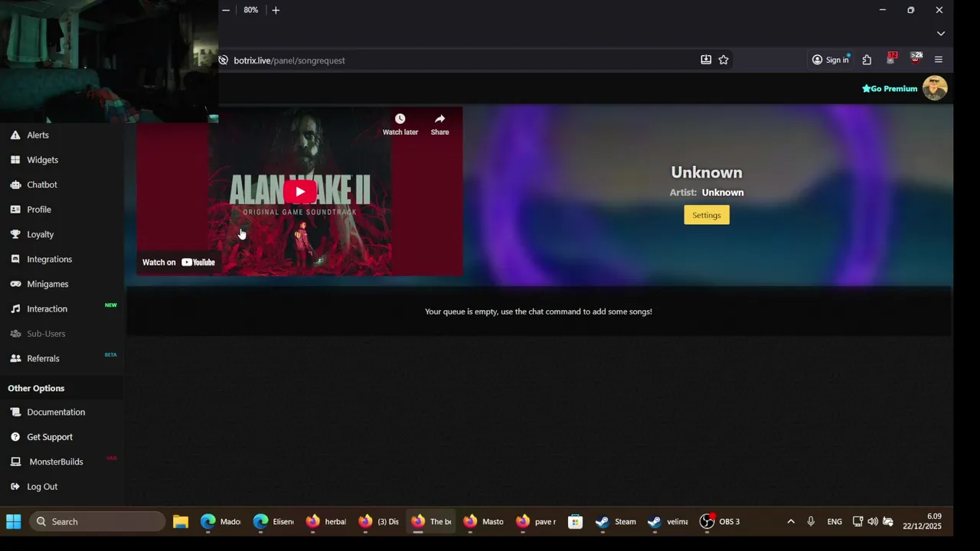Open Integrations in the sidebar
Screen dimensions: 980x551
click(49, 259)
